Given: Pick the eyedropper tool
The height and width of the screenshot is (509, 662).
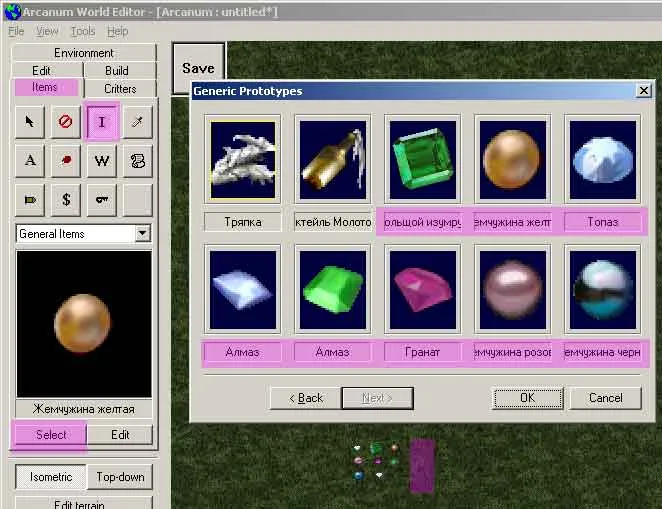Looking at the screenshot, I should point(138,122).
